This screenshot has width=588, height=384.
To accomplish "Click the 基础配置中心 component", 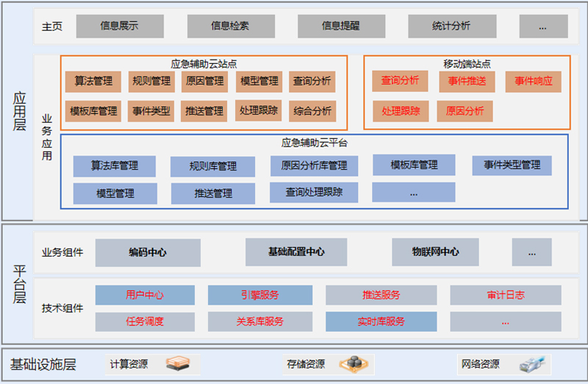I will [x=296, y=252].
